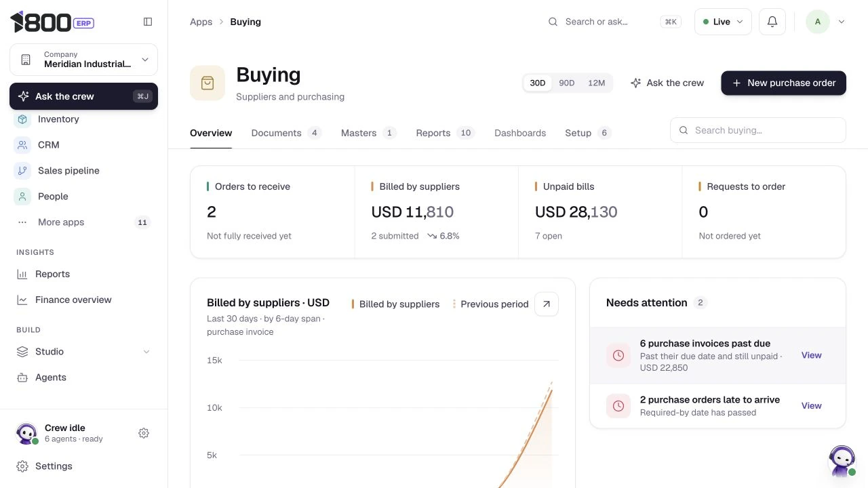Toggle the Previous period legend series
Screen dimensions: 868x488
[491, 304]
